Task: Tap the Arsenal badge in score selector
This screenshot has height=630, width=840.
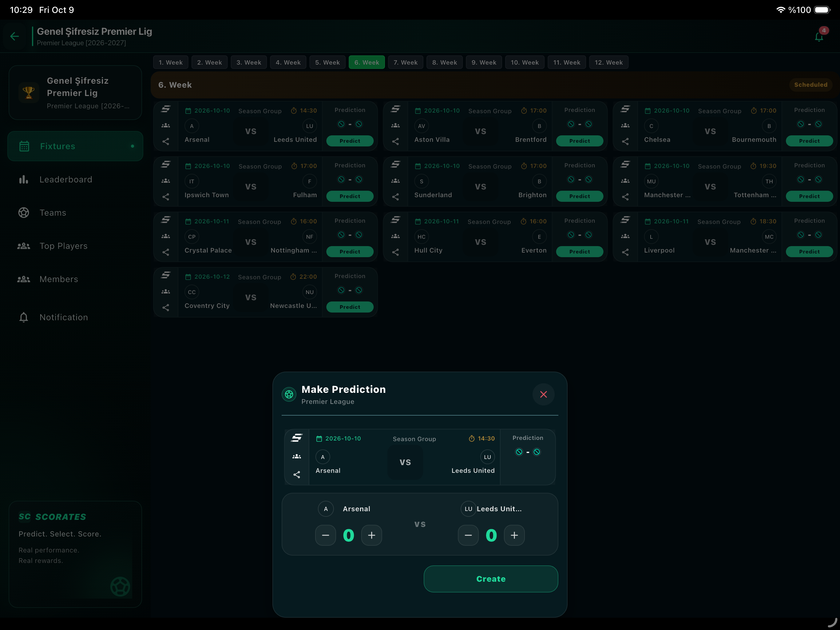Action: click(x=325, y=509)
